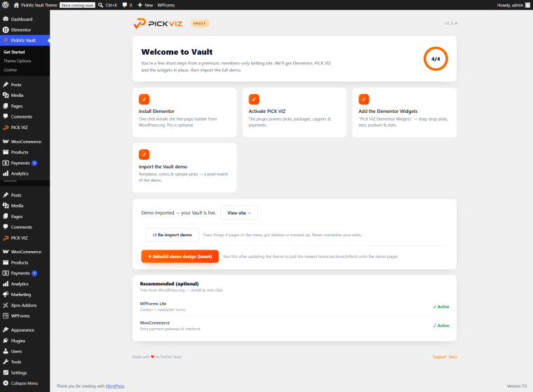The height and width of the screenshot is (392, 533).
Task: Open the Support link in footer
Action: pyautogui.click(x=439, y=357)
